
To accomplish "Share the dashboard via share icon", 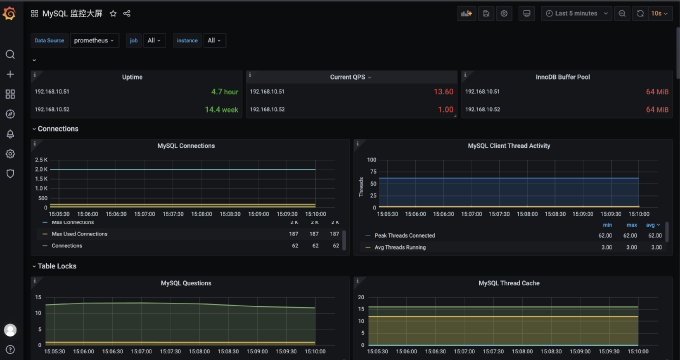I will click(127, 13).
